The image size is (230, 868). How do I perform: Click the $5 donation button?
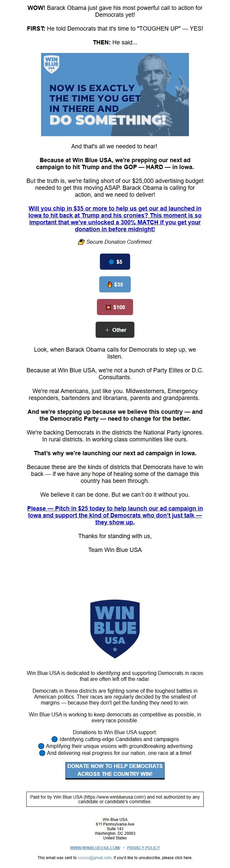[115, 262]
